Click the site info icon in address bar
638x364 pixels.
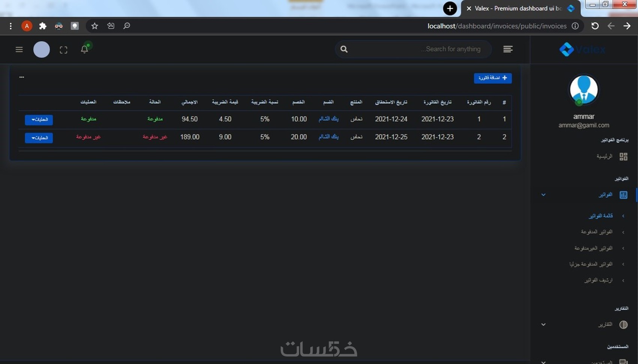coord(575,26)
